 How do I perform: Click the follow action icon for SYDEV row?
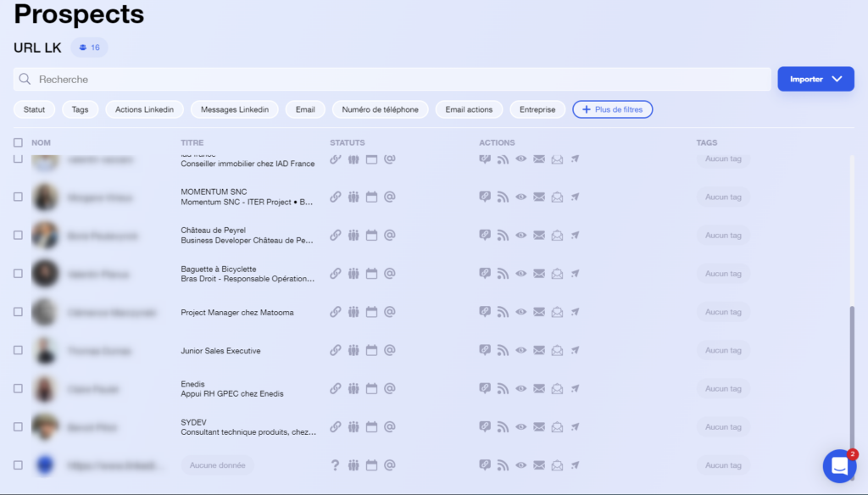tap(503, 426)
